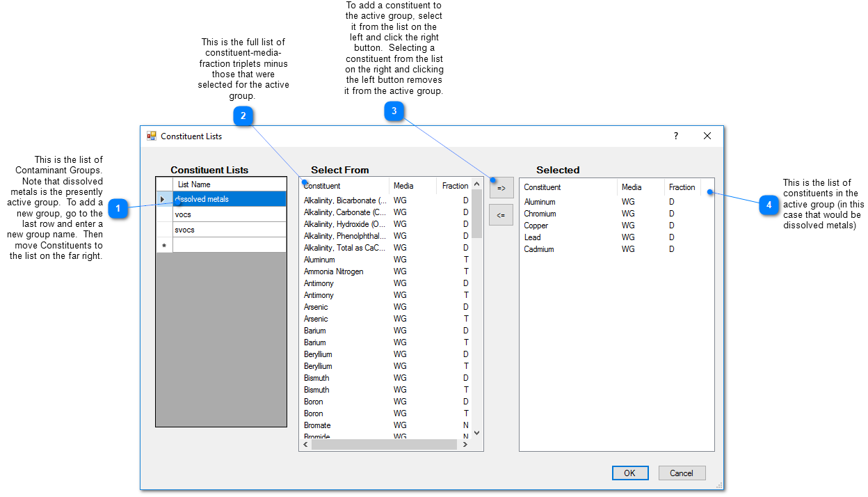Click the horizontal scrollbar right arrow

pyautogui.click(x=465, y=444)
